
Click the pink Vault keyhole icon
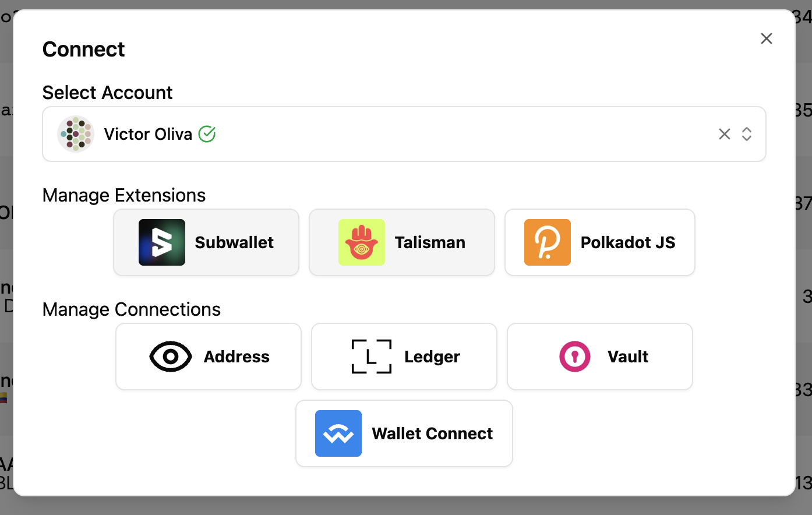[x=575, y=357]
